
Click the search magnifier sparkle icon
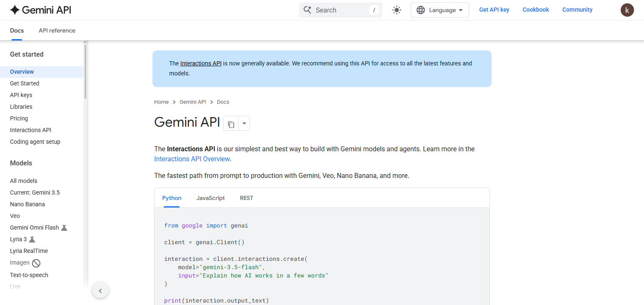(307, 10)
